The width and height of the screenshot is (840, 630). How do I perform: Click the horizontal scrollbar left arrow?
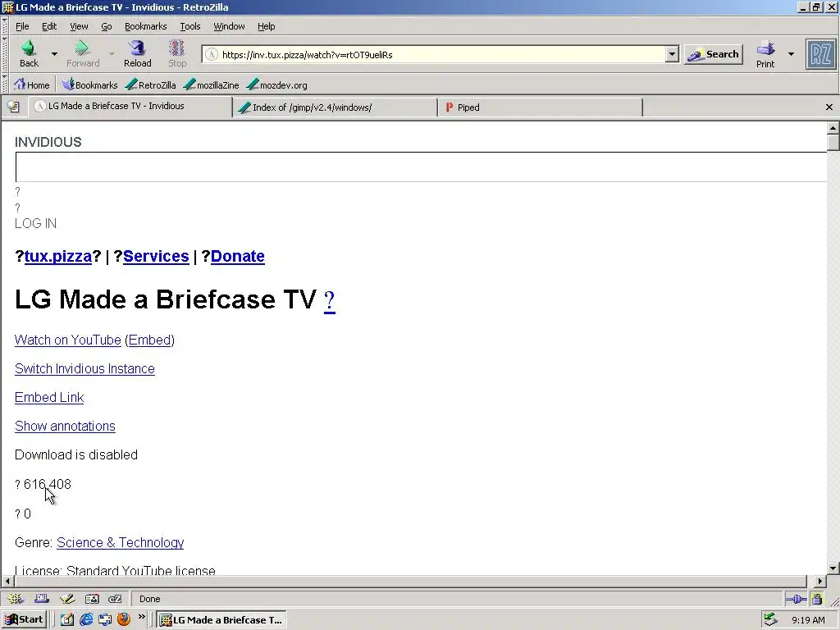[x=7, y=581]
